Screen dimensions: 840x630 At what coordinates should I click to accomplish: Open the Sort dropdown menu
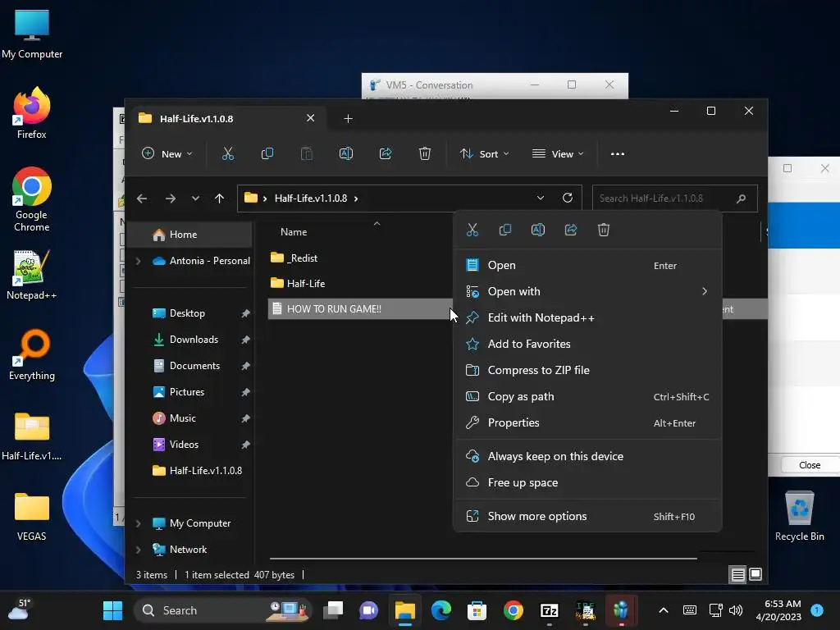pyautogui.click(x=484, y=153)
